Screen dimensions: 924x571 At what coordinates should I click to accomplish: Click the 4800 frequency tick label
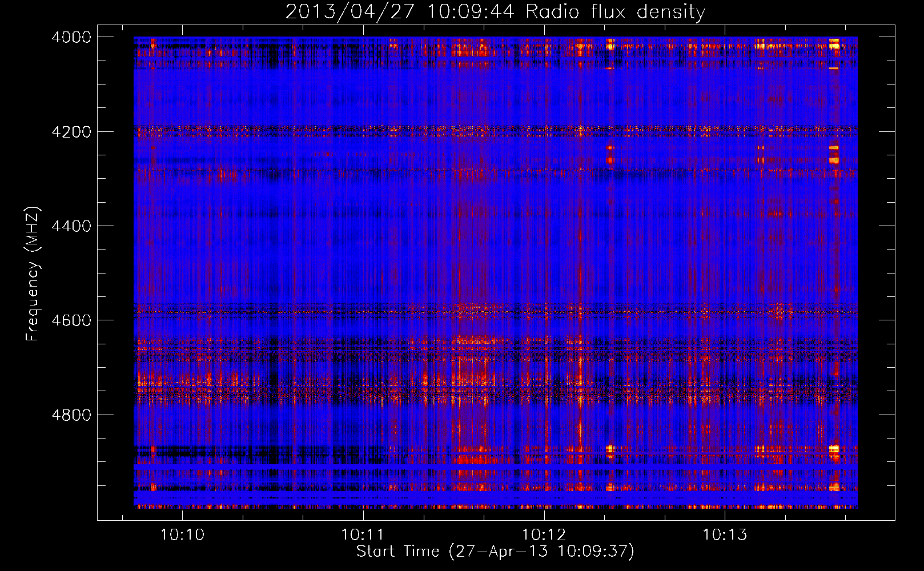71,415
